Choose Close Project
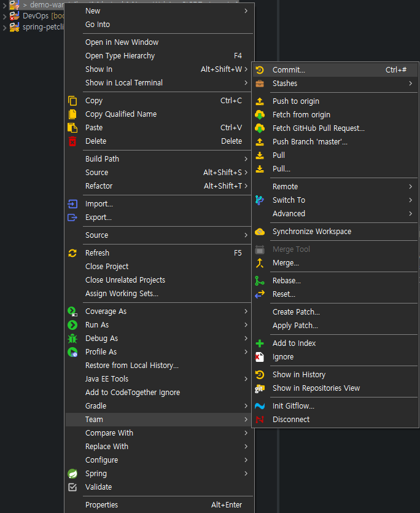Viewport: 420px width, 513px height. 159,267
